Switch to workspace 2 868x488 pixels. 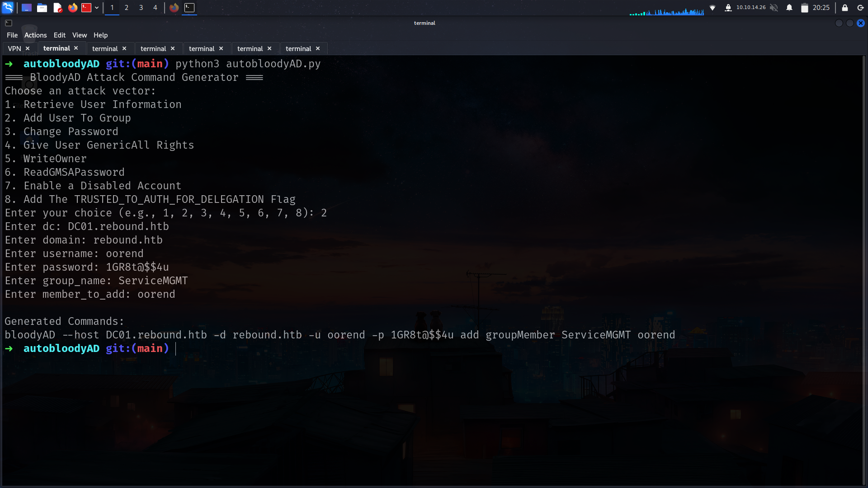[x=127, y=8]
